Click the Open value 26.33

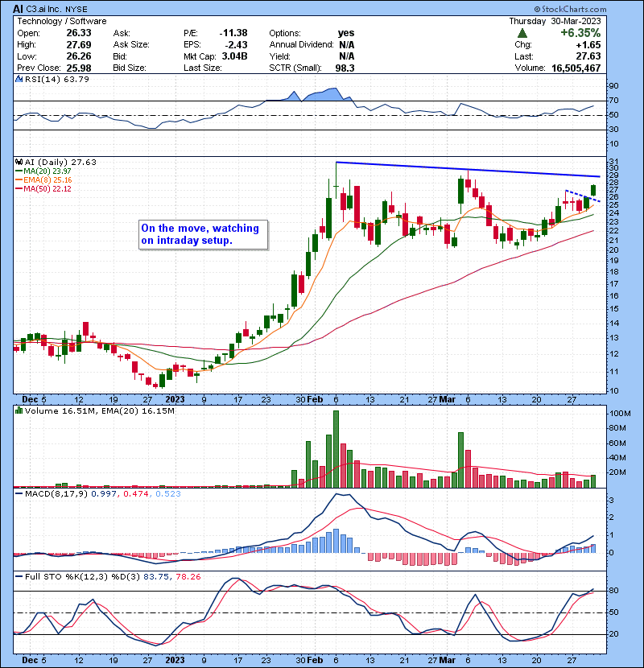click(78, 33)
